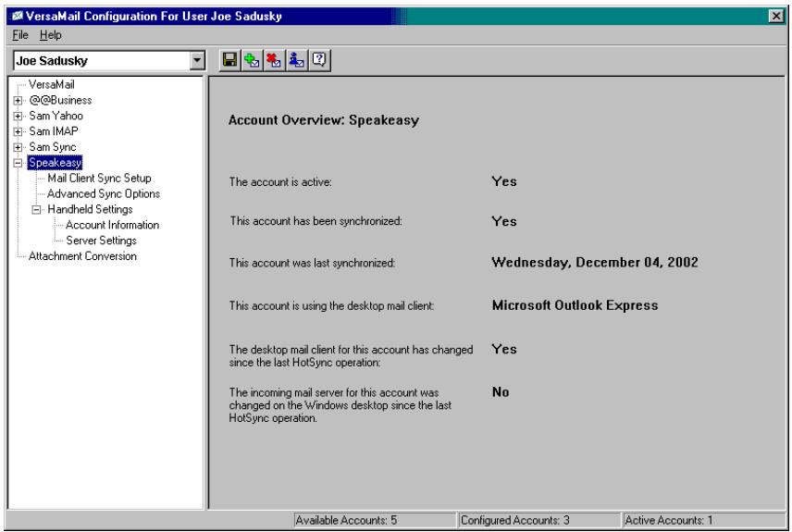Select Handheld Settings in the tree
The height and width of the screenshot is (532, 792).
tap(90, 210)
